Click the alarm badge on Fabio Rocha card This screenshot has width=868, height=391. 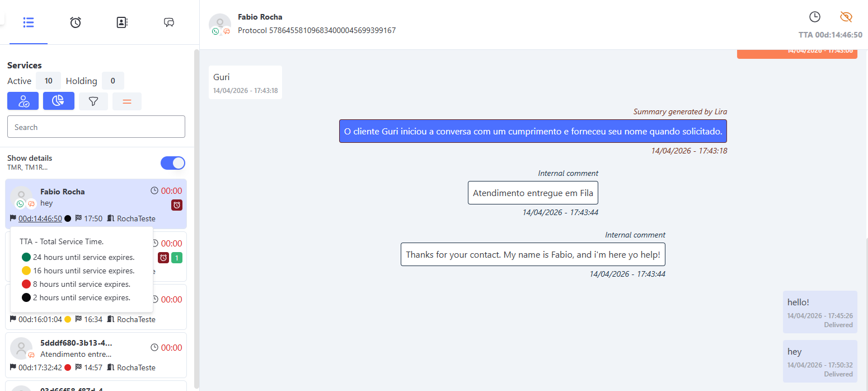click(x=177, y=205)
